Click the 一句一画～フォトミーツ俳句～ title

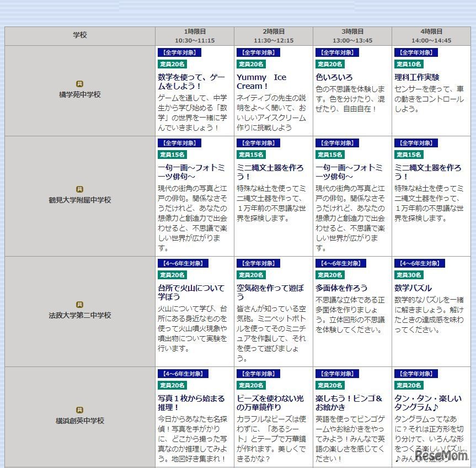(x=192, y=172)
